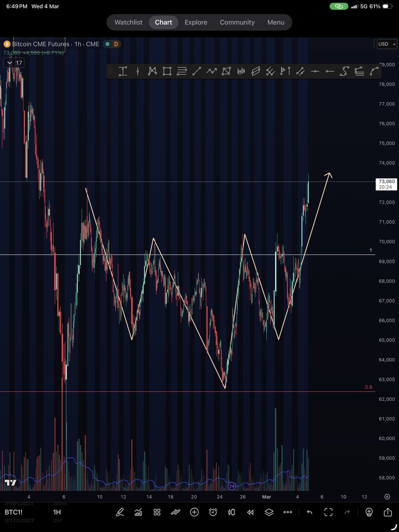Select the rectangle drawing tool
Screen dimensions: 399x532
[x=167, y=71]
